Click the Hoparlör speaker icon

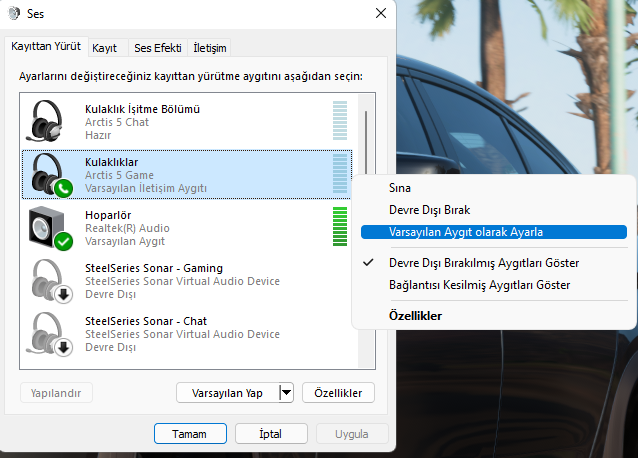tap(50, 228)
